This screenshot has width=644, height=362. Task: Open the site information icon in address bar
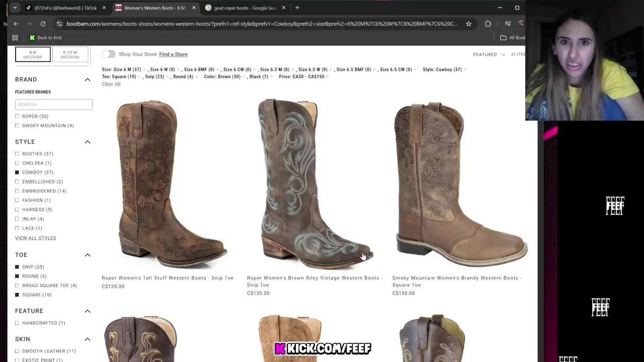(59, 24)
